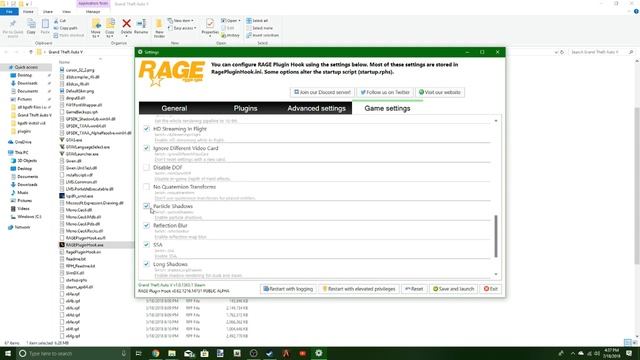Click Select all in Explorer ribbon
The width and height of the screenshot is (640, 360).
257,20
